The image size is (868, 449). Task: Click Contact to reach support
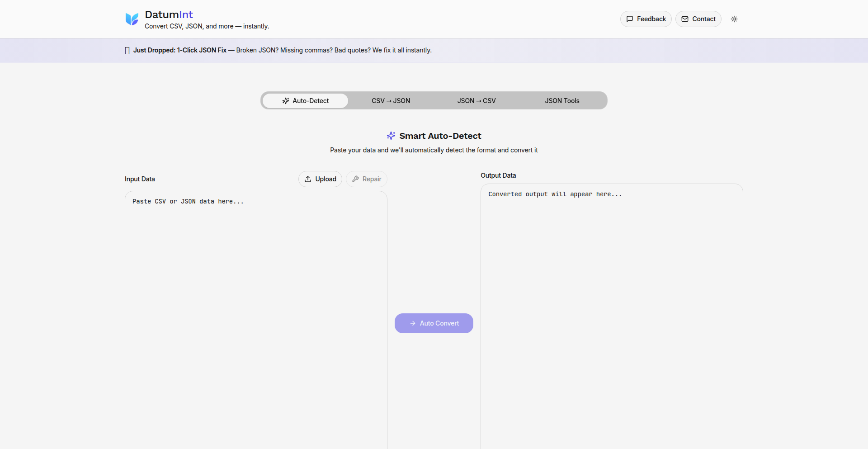698,19
